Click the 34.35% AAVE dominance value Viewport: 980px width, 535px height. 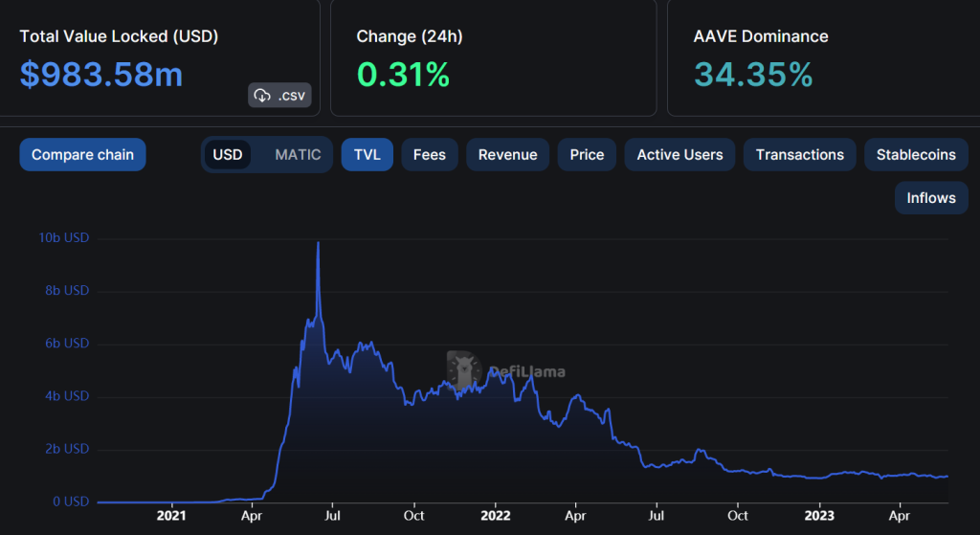pos(753,75)
